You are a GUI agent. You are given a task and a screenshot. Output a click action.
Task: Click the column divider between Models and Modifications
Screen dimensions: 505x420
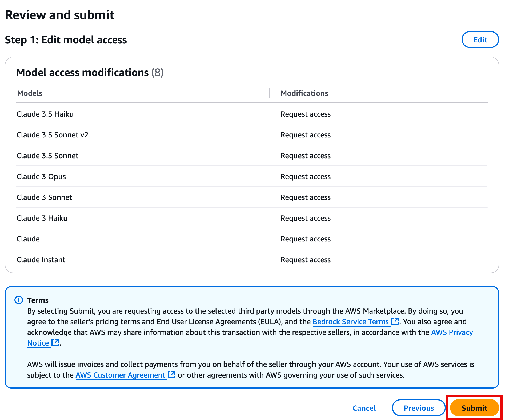point(269,93)
